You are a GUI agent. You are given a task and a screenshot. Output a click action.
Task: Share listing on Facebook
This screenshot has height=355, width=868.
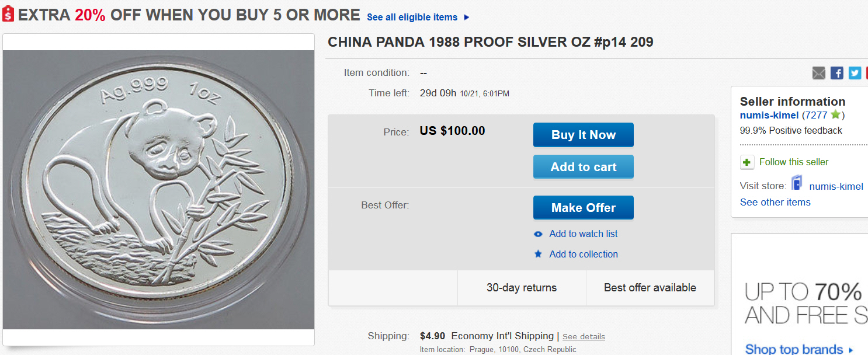click(x=837, y=73)
